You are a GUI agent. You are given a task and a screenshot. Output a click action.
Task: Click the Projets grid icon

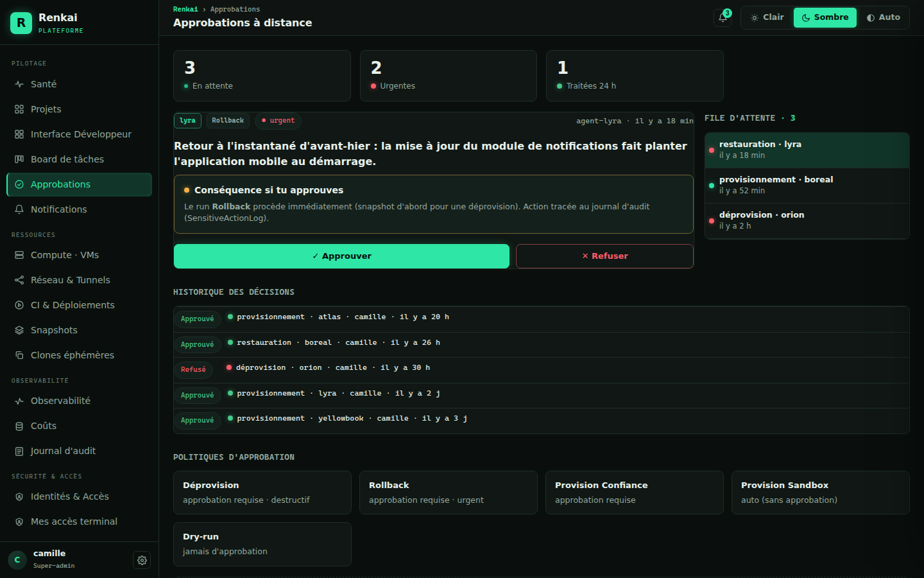(19, 109)
